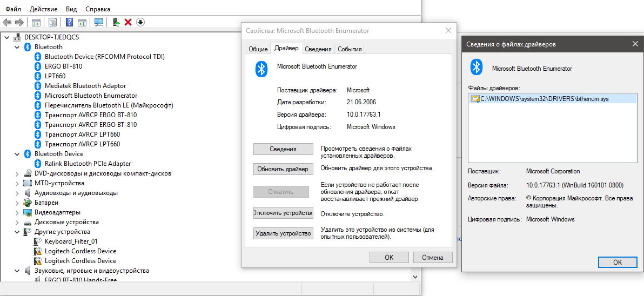The width and height of the screenshot is (644, 296).
Task: Select Ralink Bluetooth PCIe Adapter device
Action: coord(88,164)
